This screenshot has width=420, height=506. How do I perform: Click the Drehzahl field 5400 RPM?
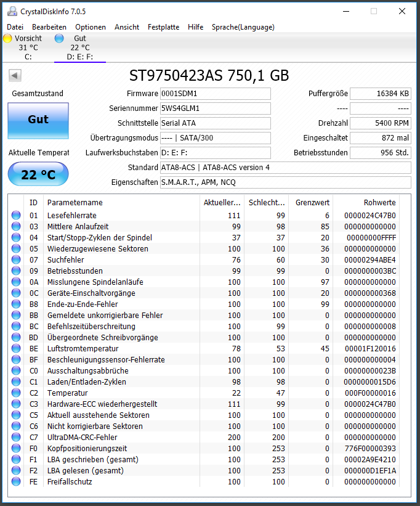[x=381, y=123]
